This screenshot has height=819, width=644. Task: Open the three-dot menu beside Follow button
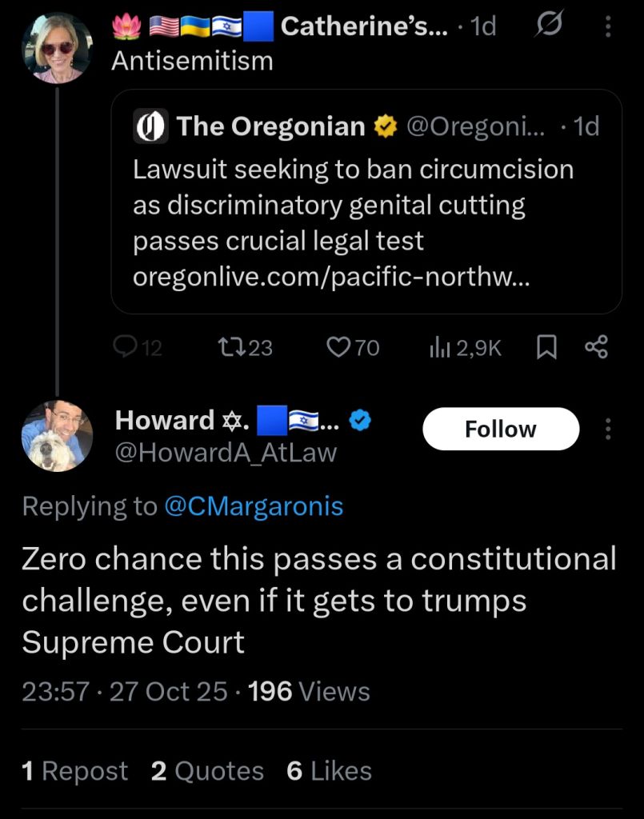coord(609,429)
